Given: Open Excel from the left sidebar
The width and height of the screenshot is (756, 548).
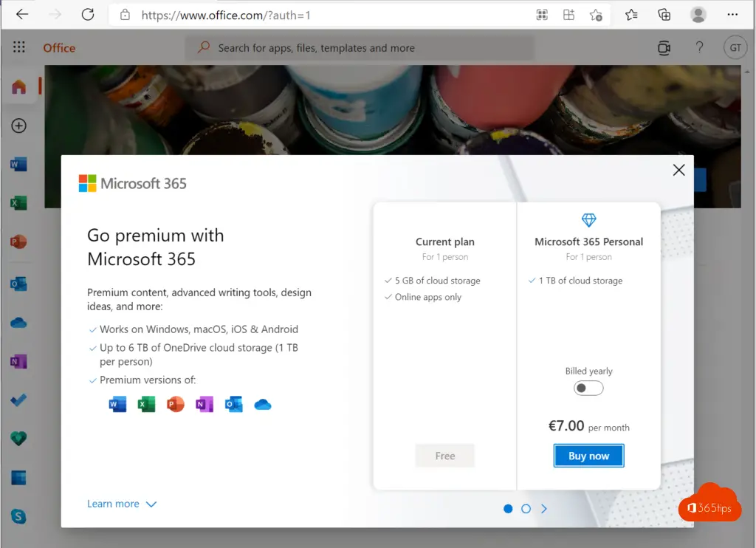Looking at the screenshot, I should pos(18,202).
